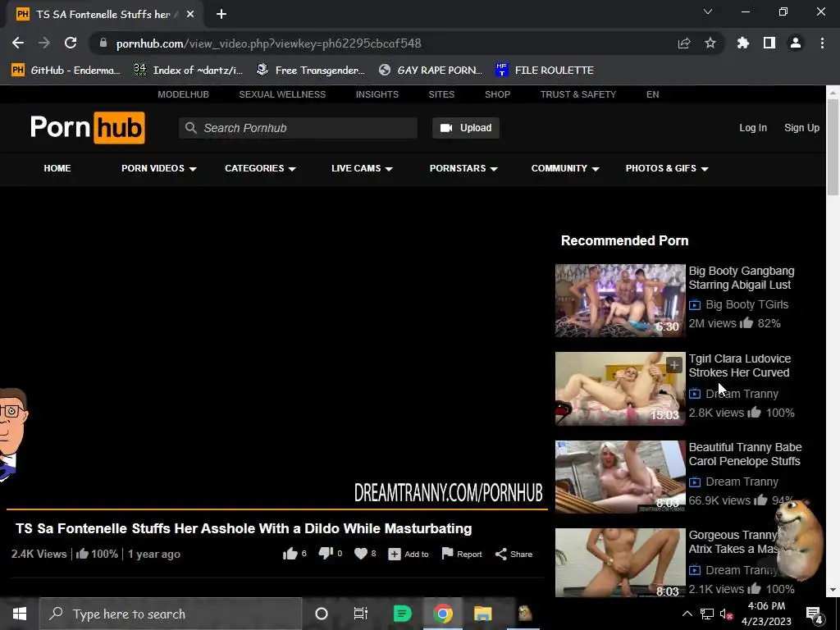Click the plus icon on the 15:03 thumbnail
The image size is (840, 630).
click(674, 365)
